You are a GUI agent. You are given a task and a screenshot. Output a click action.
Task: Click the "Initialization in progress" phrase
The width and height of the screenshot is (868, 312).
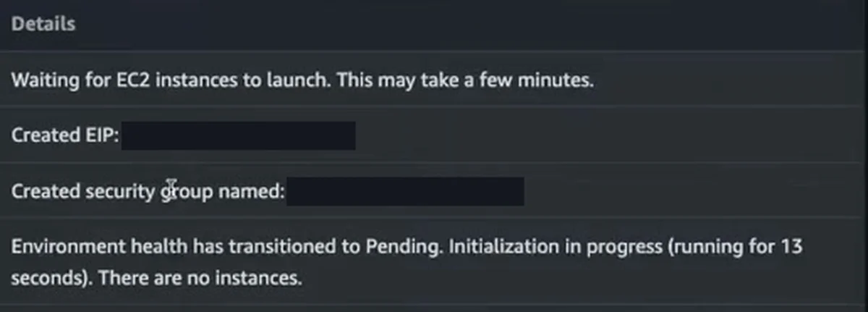[552, 248]
